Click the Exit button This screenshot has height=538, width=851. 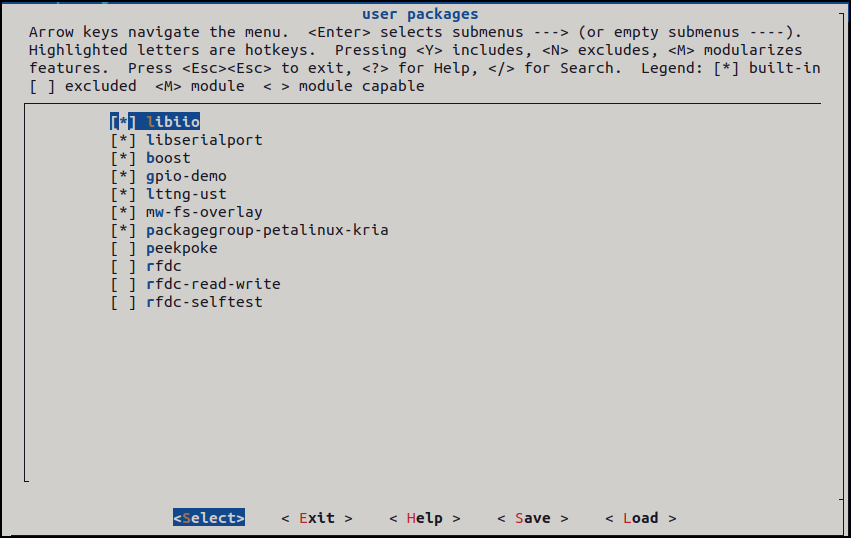coord(317,518)
